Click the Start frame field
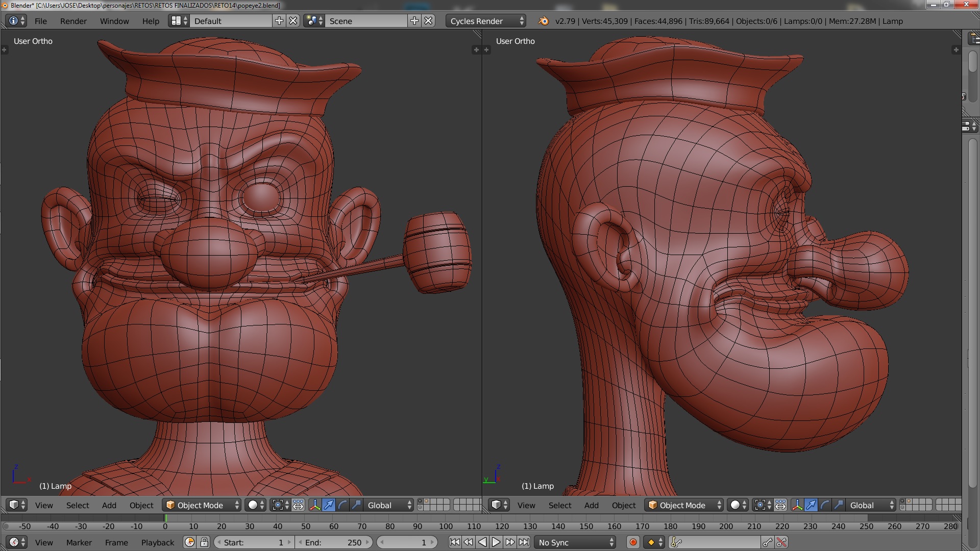 [254, 542]
